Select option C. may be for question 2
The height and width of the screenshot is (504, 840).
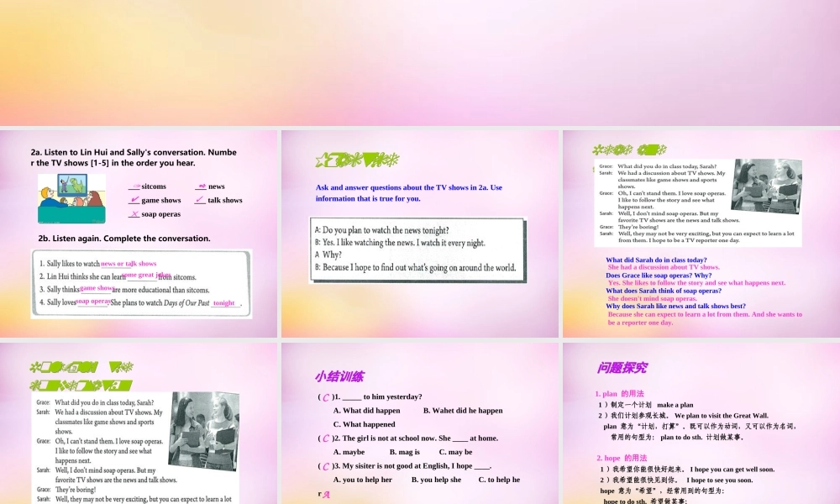[455, 452]
